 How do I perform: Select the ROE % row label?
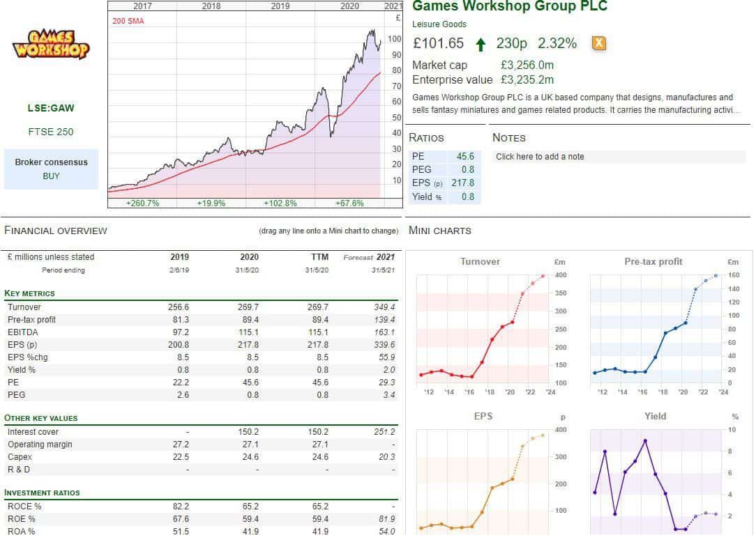click(x=21, y=519)
